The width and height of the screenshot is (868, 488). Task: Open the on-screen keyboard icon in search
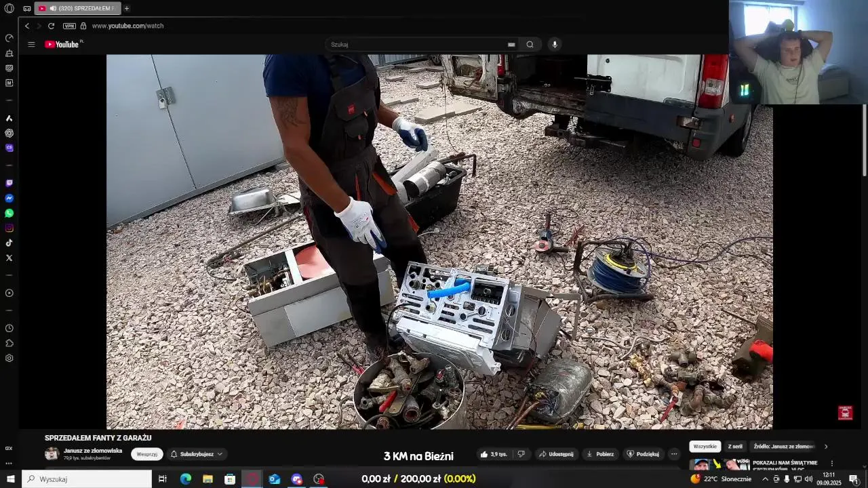point(511,45)
